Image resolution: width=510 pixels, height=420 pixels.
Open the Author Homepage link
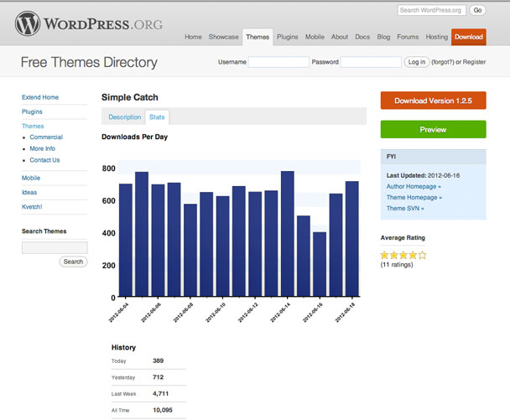coord(414,187)
